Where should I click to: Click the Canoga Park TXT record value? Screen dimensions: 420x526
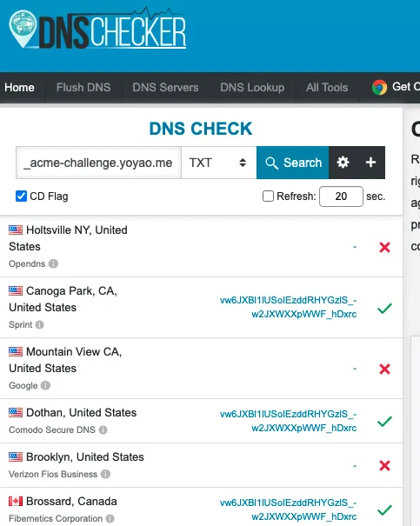[x=288, y=307]
